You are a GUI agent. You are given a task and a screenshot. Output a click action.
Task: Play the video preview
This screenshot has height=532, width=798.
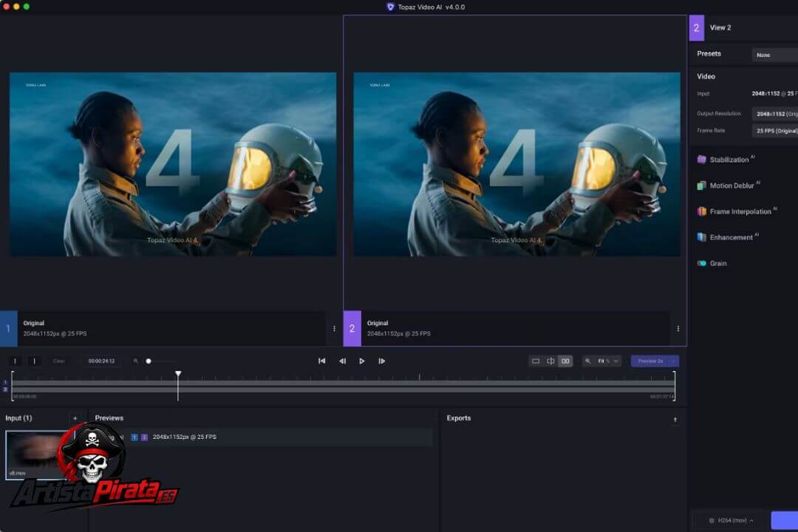[362, 361]
